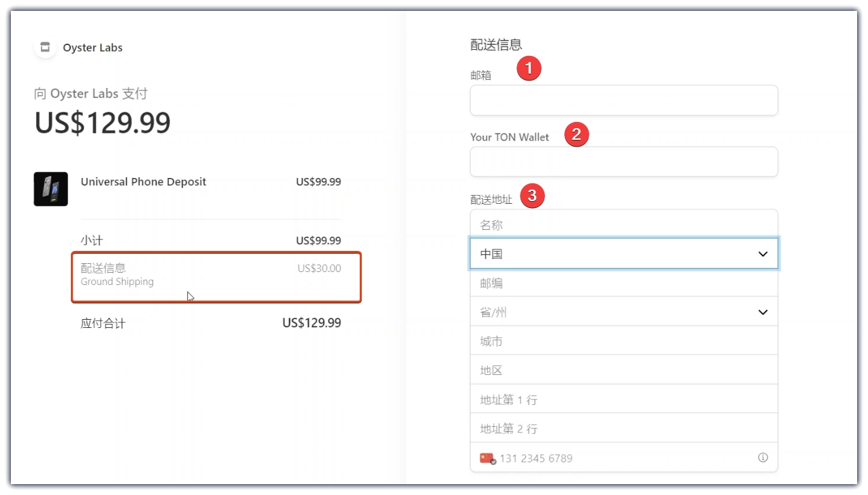Click the chevron arrow in the 中国 selector
The width and height of the screenshot is (868, 495).
(x=763, y=254)
